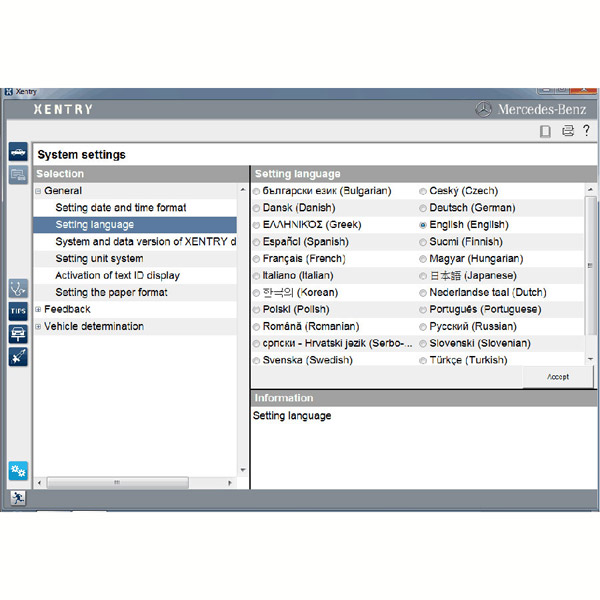Select Română (Romanian) radio button
Viewport: 600px width, 600px height.
pyautogui.click(x=256, y=327)
